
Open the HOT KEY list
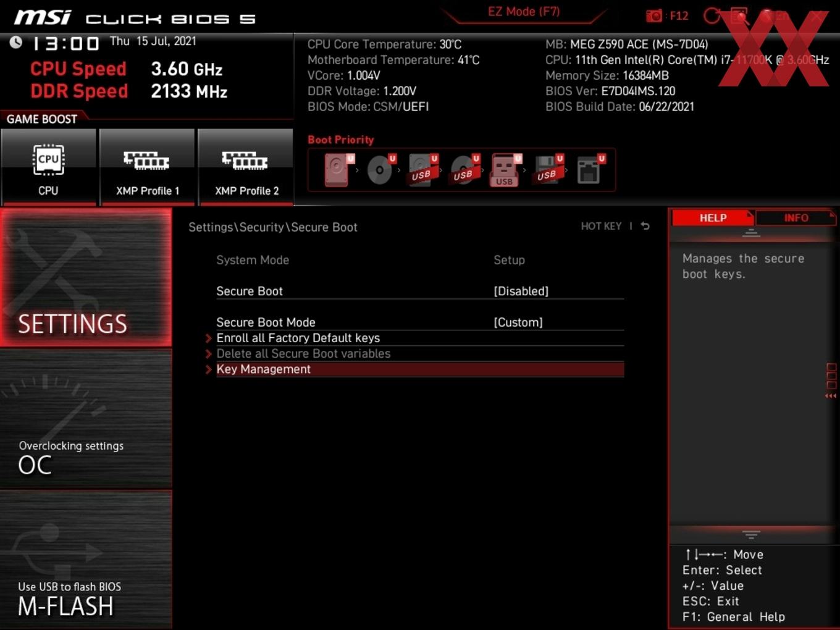[601, 226]
